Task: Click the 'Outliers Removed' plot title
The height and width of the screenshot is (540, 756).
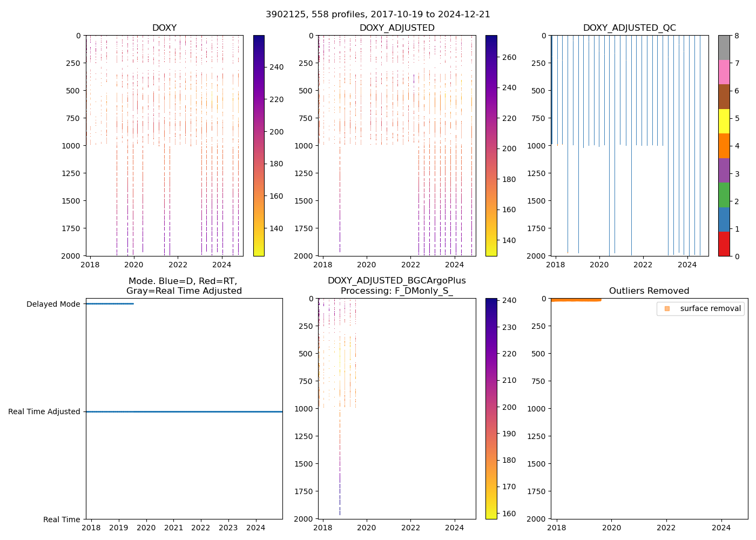Action: [x=649, y=291]
